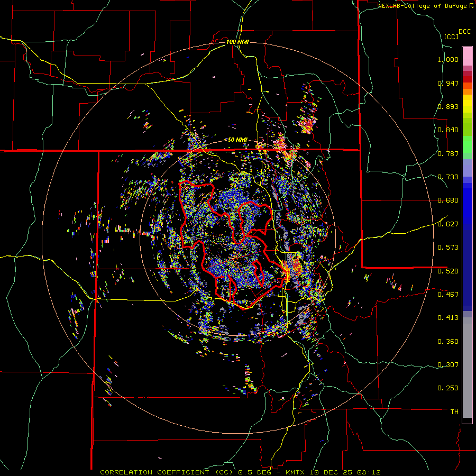Click the 0.840 scale value
This screenshot has width=476, height=476.
448,130
